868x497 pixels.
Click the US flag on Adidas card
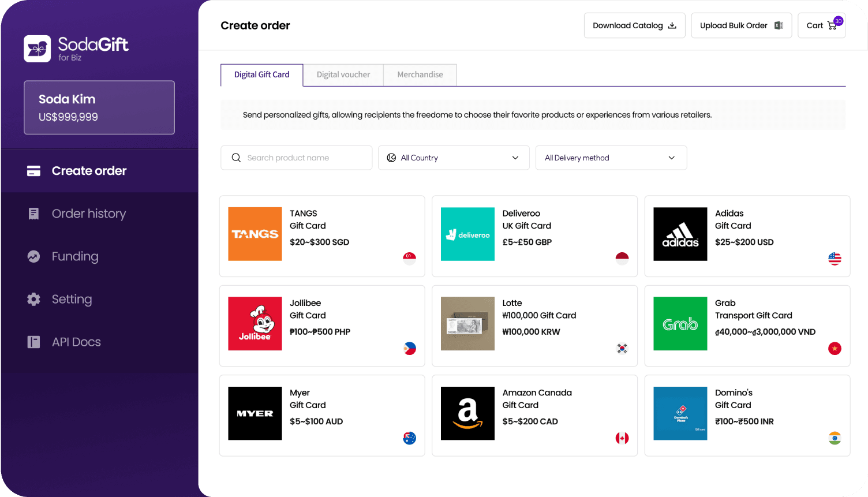(835, 259)
